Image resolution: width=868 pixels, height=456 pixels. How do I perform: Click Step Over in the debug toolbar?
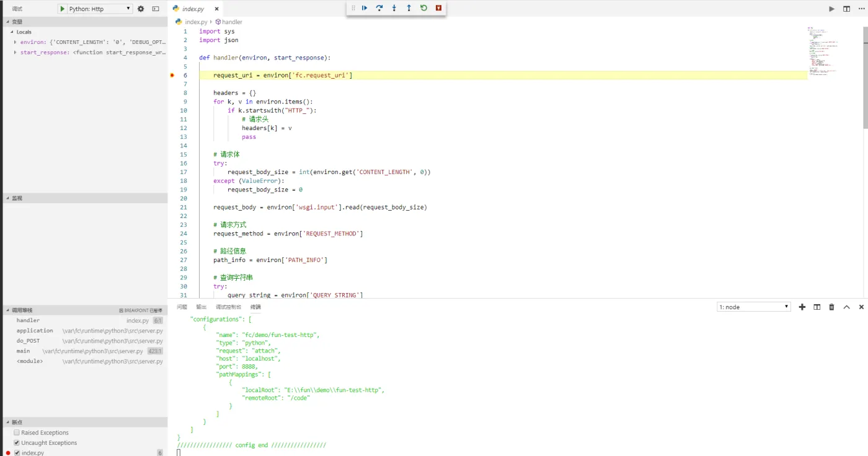coord(379,8)
